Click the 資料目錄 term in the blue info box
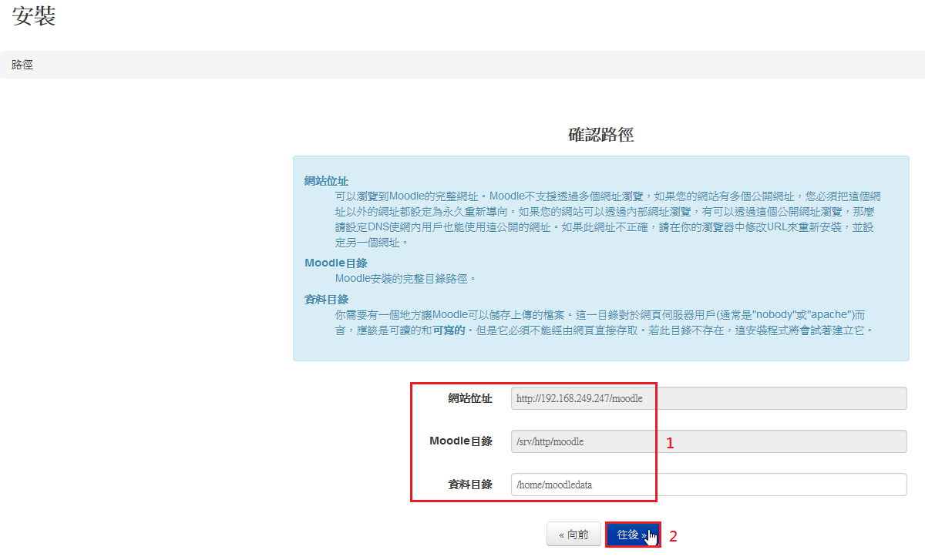 tap(326, 299)
